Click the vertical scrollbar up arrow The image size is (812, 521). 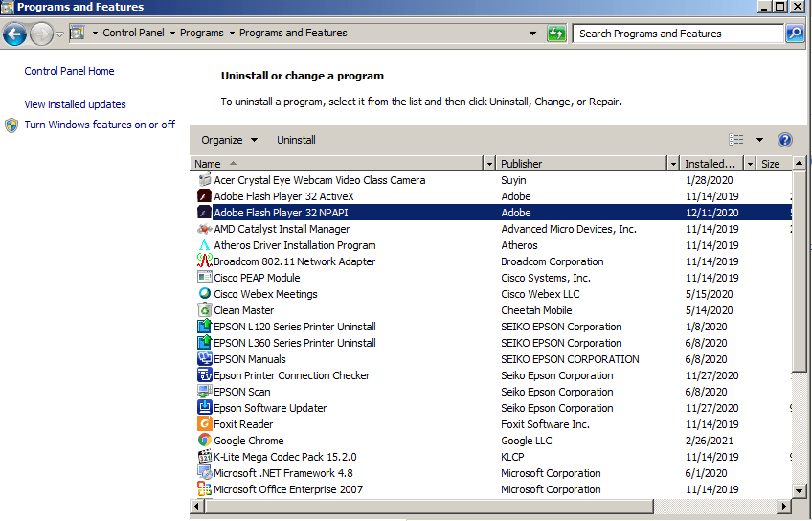pyautogui.click(x=799, y=163)
